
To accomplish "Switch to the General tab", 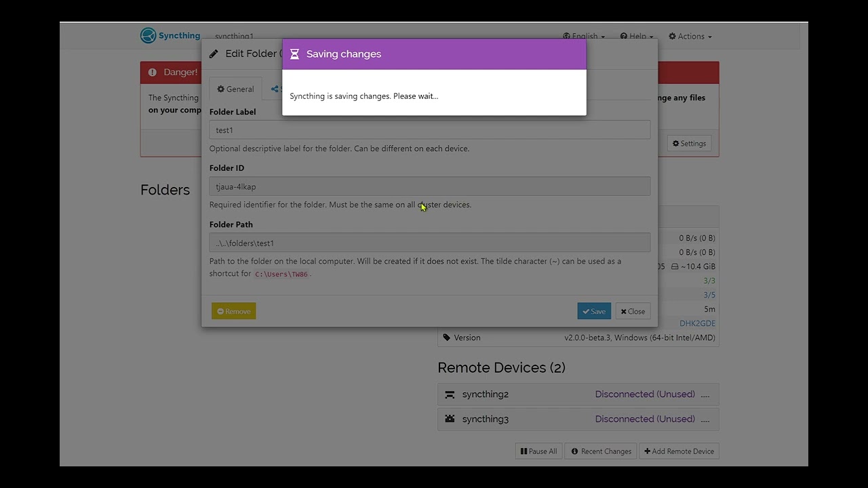I will (x=235, y=89).
